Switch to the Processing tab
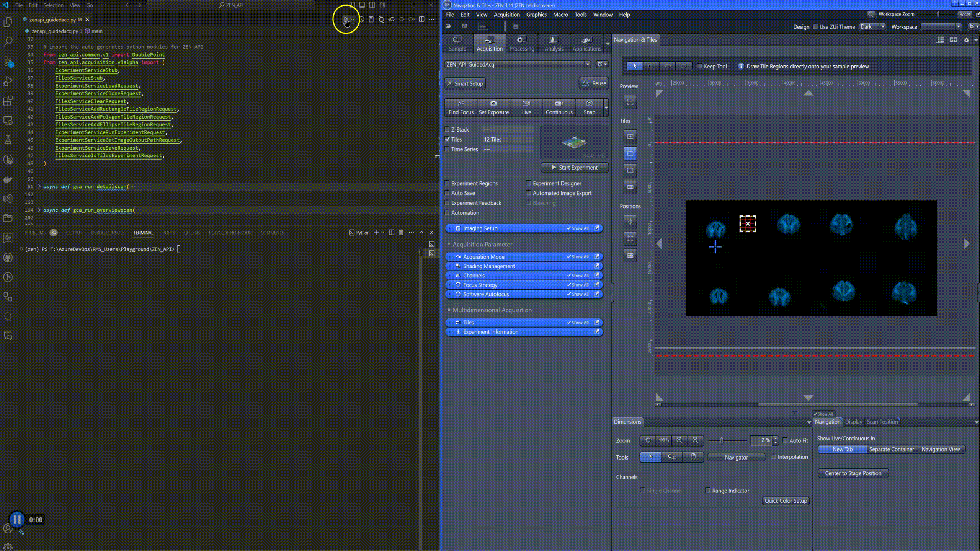 pos(521,44)
